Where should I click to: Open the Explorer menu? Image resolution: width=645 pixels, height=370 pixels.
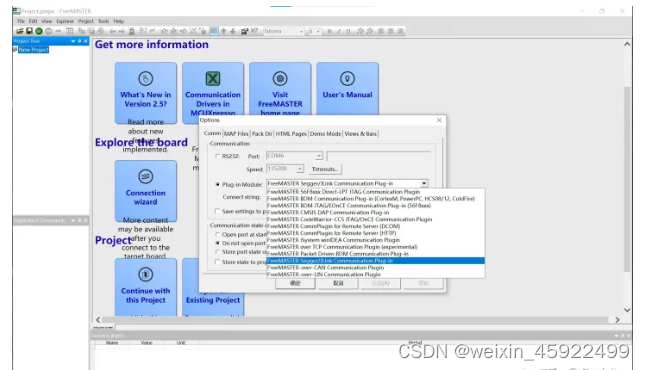[65, 21]
